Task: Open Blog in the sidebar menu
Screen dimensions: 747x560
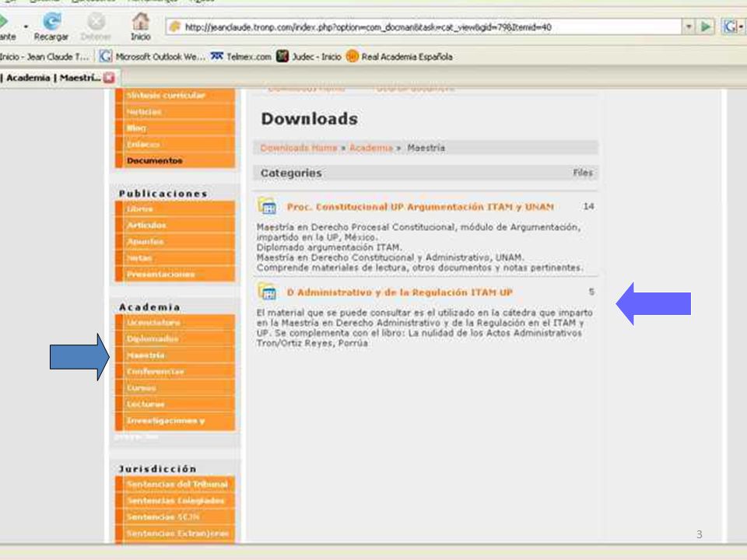Action: pos(175,128)
